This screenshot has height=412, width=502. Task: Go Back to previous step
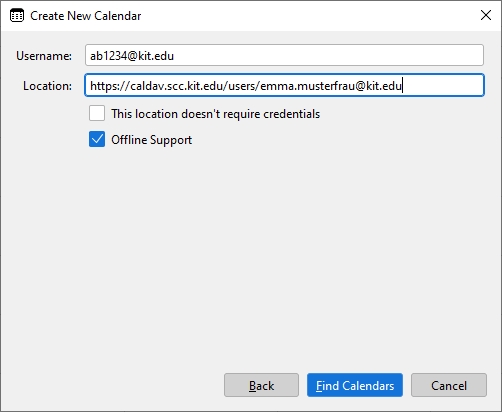[261, 385]
